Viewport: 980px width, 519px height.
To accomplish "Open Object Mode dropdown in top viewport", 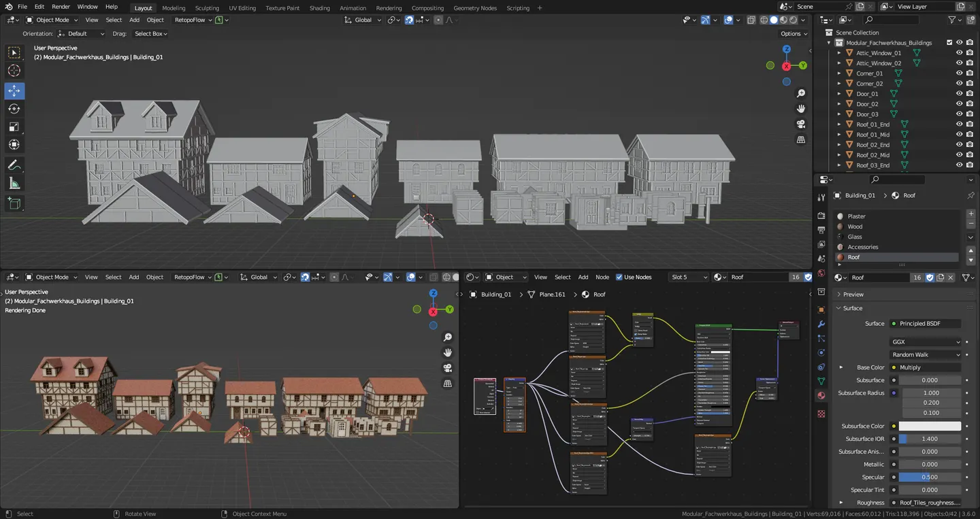I will tap(52, 20).
